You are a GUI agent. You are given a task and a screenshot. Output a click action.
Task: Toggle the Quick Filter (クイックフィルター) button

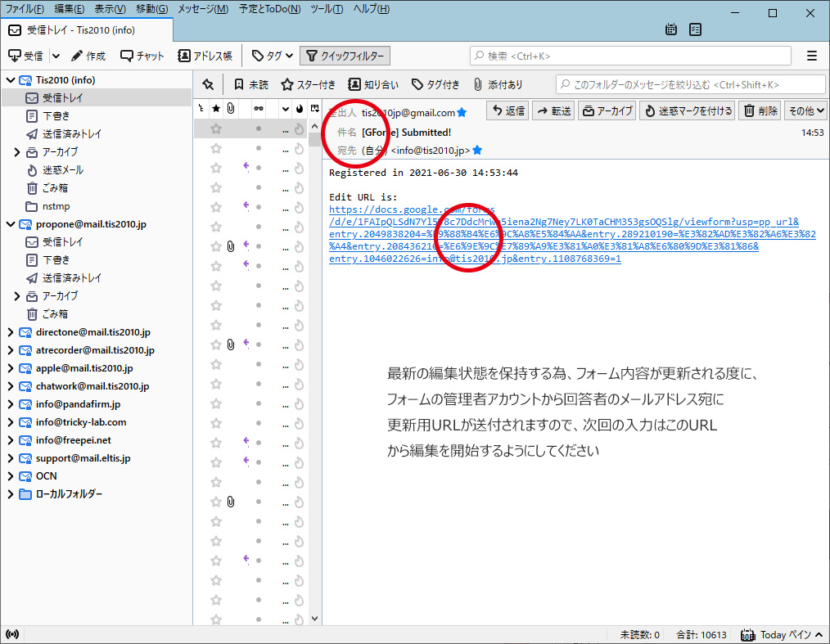point(345,56)
